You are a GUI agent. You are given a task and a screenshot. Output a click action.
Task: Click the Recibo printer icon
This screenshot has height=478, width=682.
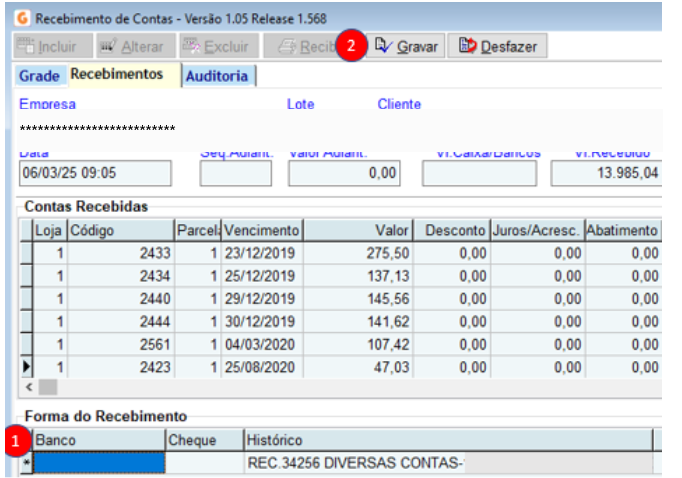(287, 46)
